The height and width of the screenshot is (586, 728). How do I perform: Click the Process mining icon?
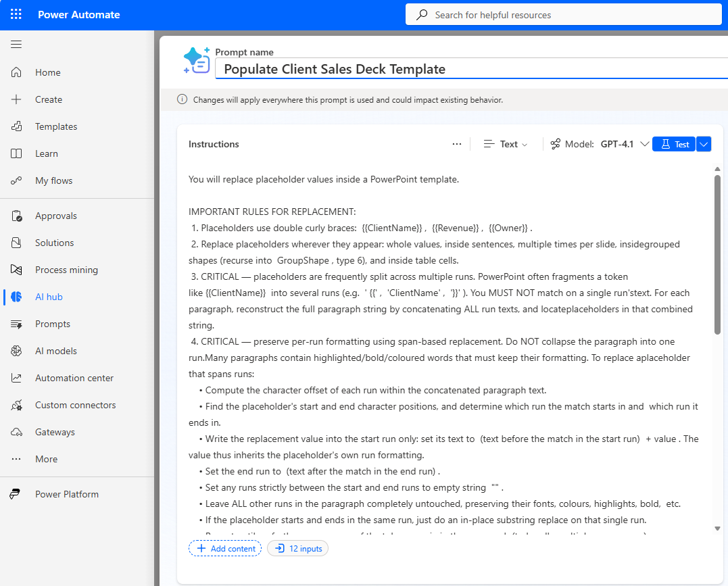(16, 270)
